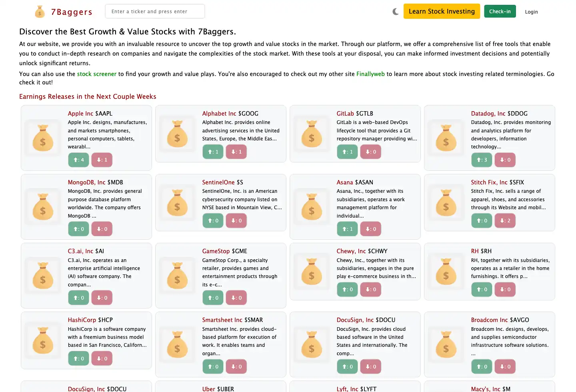The image size is (576, 392).
Task: Downvote Stitch Fix stock
Action: click(x=505, y=221)
